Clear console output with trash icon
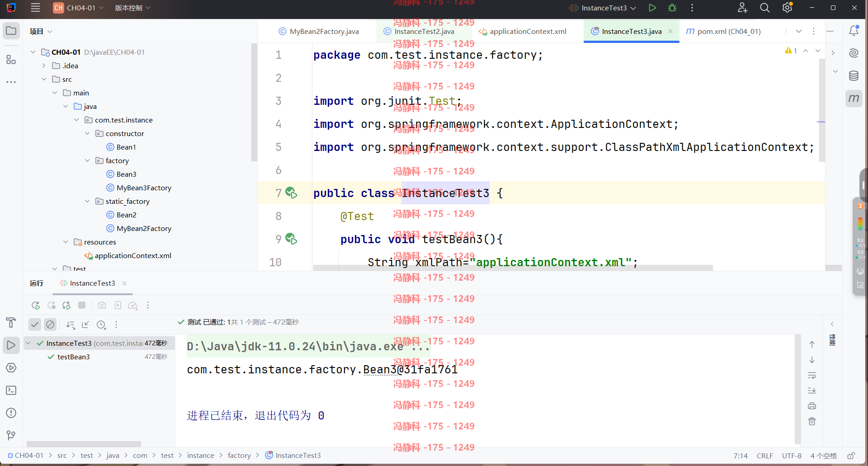The height and width of the screenshot is (466, 868). coord(812,421)
